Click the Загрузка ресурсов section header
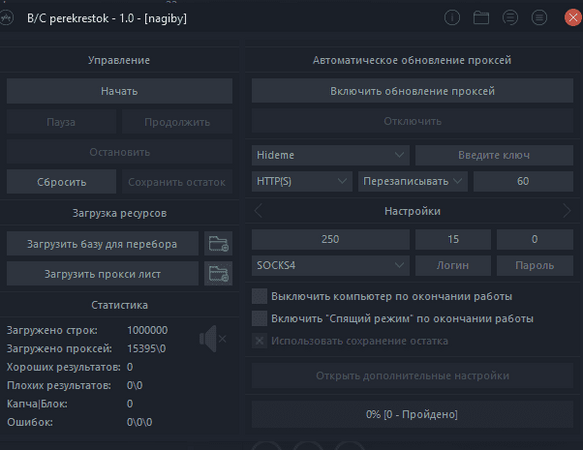583x450 pixels. coord(119,213)
